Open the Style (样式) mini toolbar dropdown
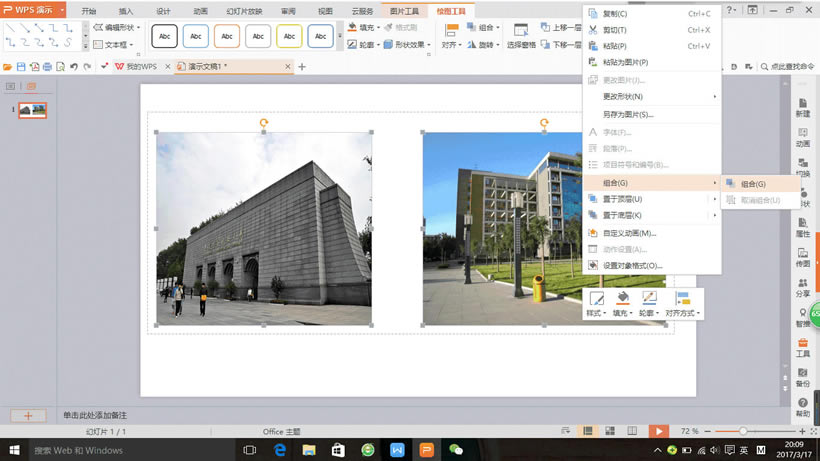Screen dimensions: 820x461 [596, 304]
